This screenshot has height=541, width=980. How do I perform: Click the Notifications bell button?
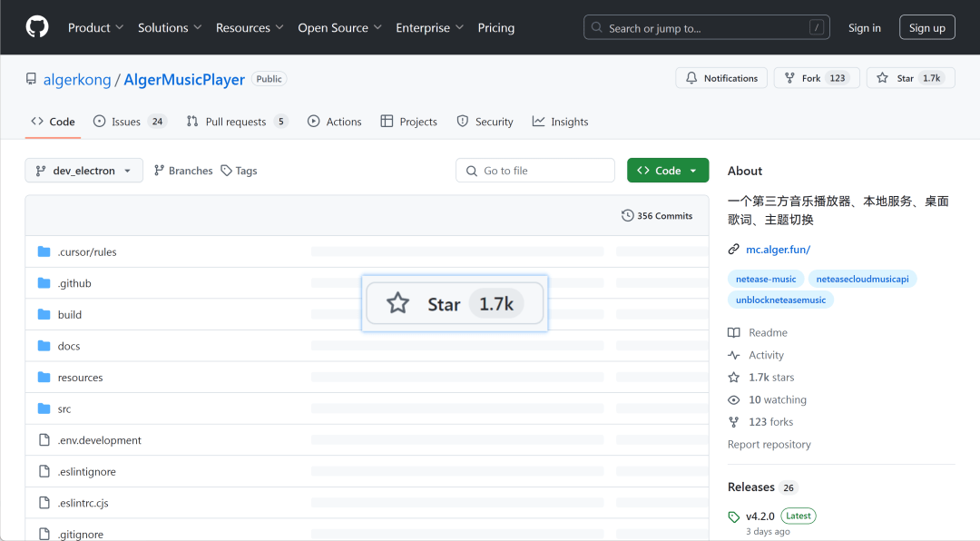point(721,78)
